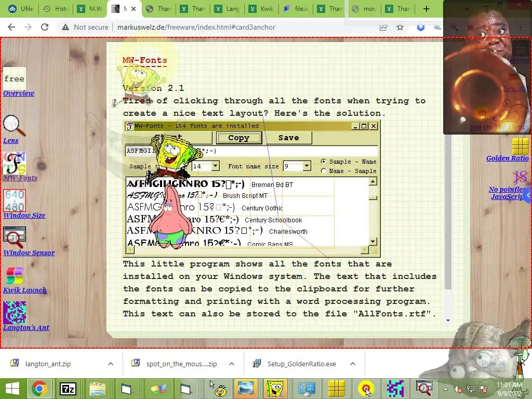Click the 'free' Overview icon in the sidebar

click(14, 78)
